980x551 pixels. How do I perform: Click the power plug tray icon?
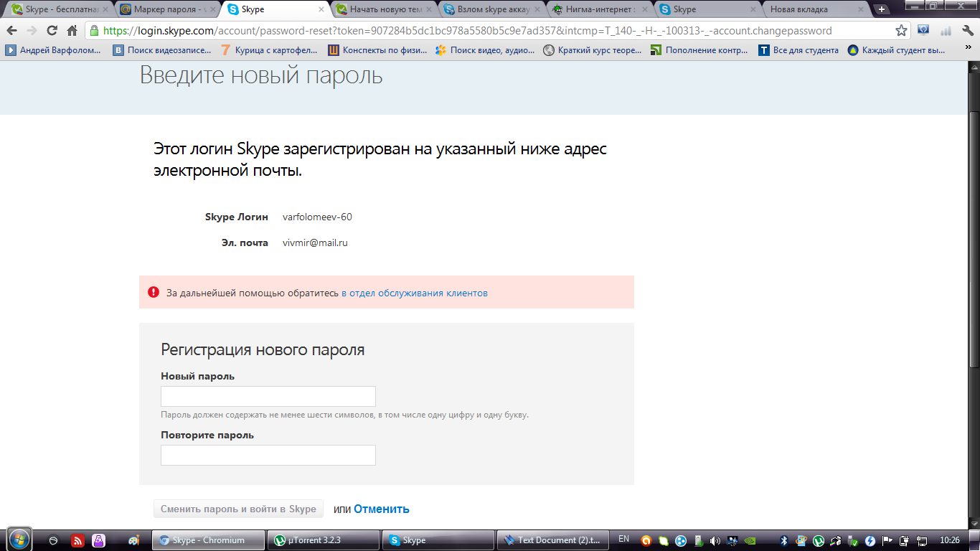tap(905, 540)
